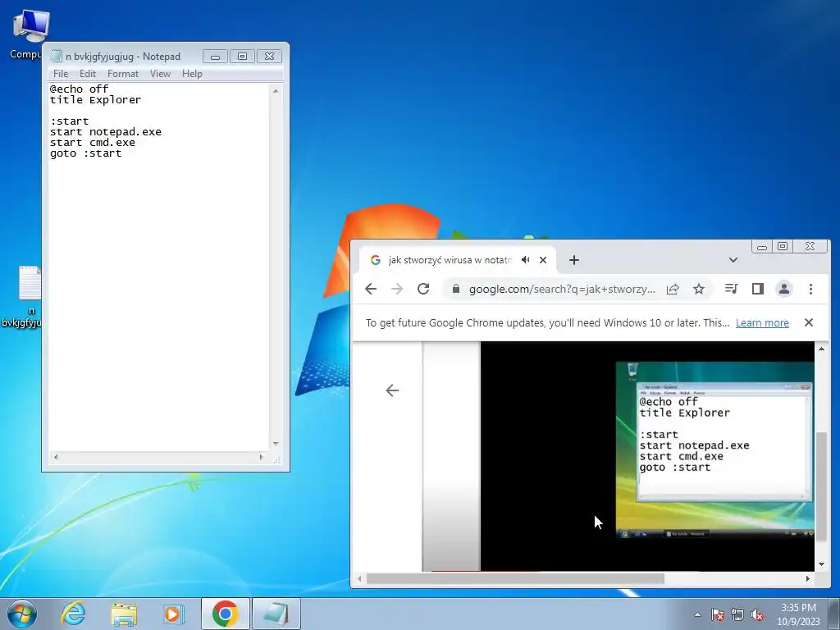
Task: Open the Notepad Edit menu
Action: 87,73
